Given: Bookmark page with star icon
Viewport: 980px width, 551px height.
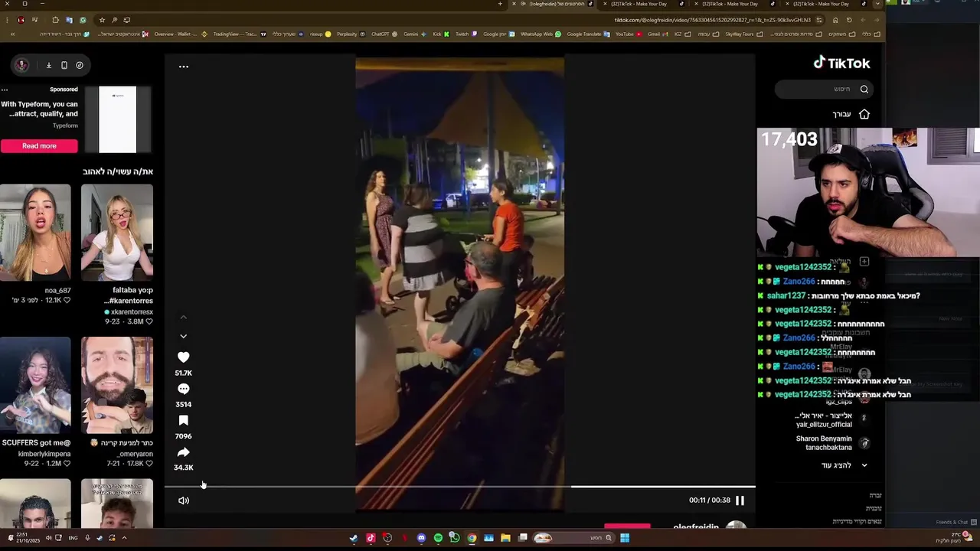Looking at the screenshot, I should (x=102, y=20).
